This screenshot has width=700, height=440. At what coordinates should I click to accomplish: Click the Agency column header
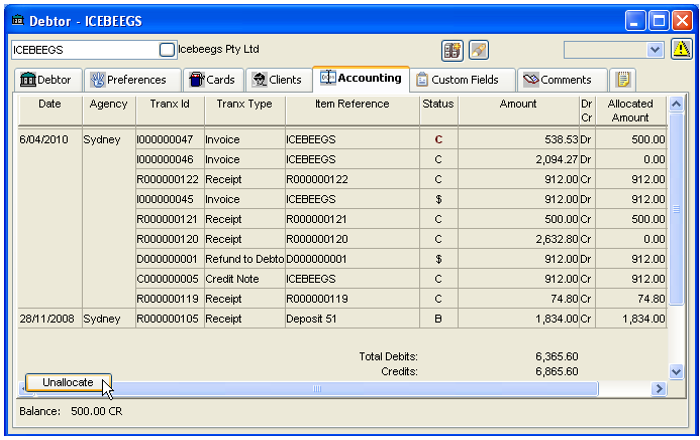(108, 111)
